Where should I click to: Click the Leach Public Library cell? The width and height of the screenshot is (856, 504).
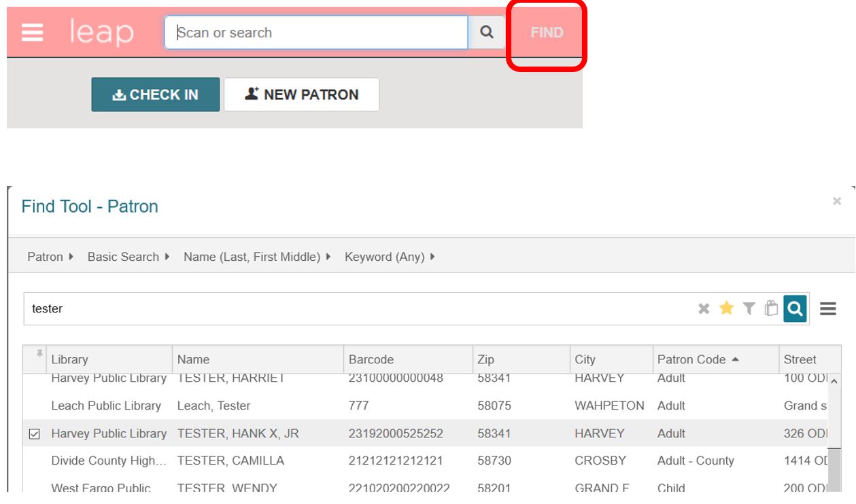point(106,406)
